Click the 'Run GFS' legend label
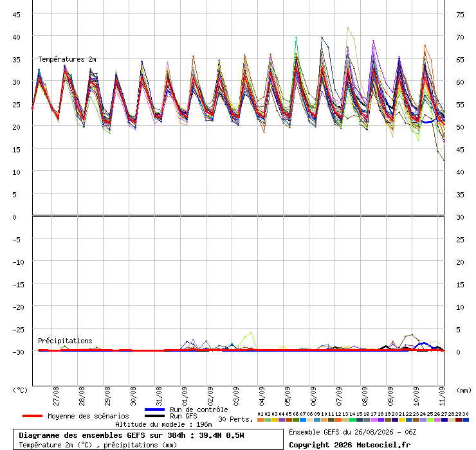476x450 pixels. click(x=183, y=416)
